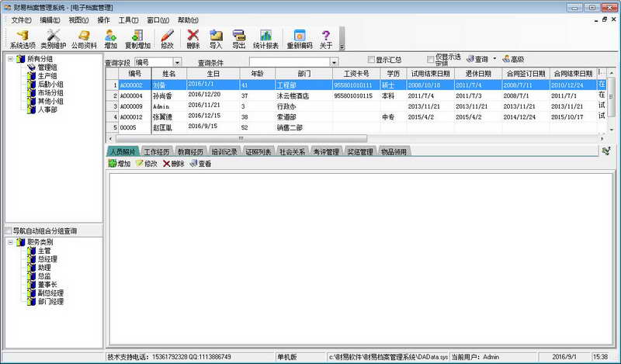Toggle the 仅显示选定组 checkbox

pos(431,60)
